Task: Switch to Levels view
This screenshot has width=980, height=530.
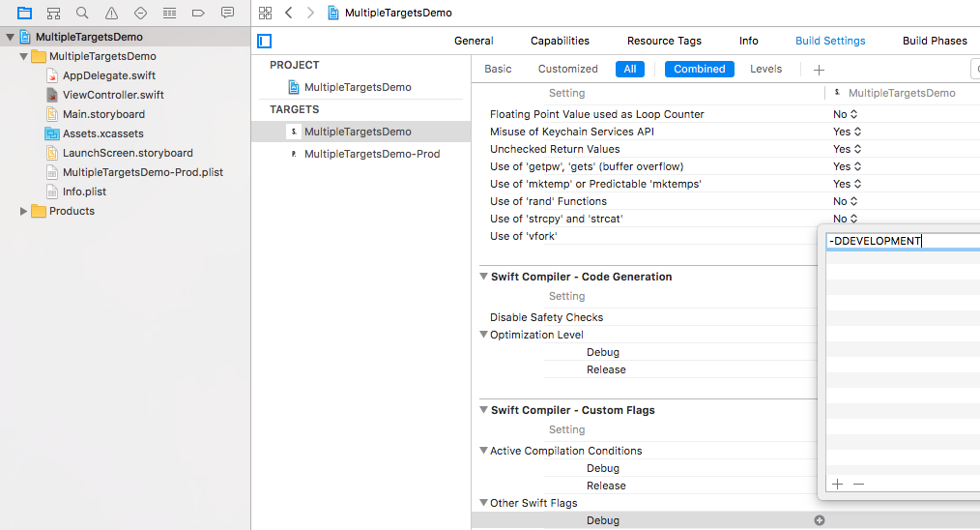Action: tap(766, 69)
